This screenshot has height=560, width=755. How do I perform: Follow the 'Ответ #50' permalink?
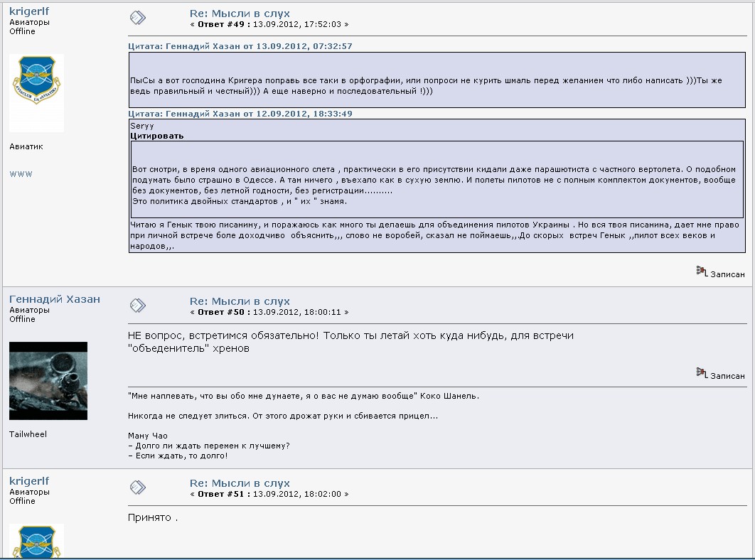coord(223,312)
